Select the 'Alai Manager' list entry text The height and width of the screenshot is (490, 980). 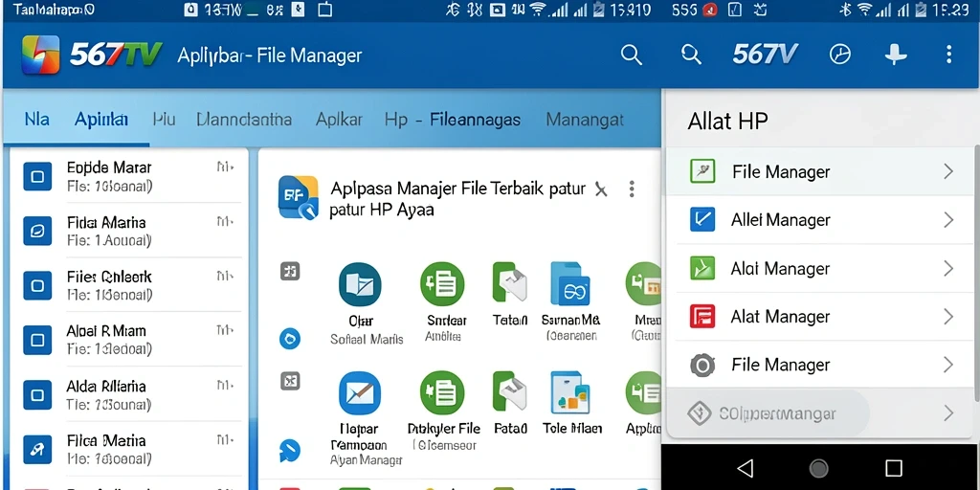(x=780, y=268)
